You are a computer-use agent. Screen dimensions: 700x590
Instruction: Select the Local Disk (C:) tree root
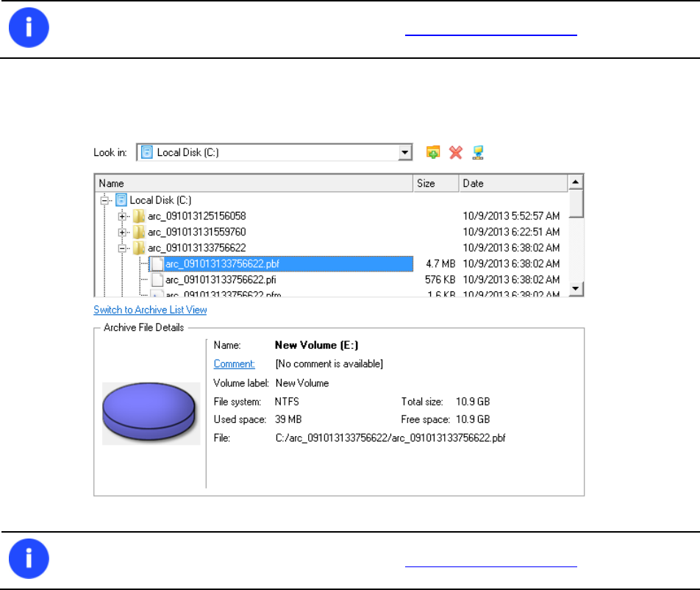(x=160, y=200)
